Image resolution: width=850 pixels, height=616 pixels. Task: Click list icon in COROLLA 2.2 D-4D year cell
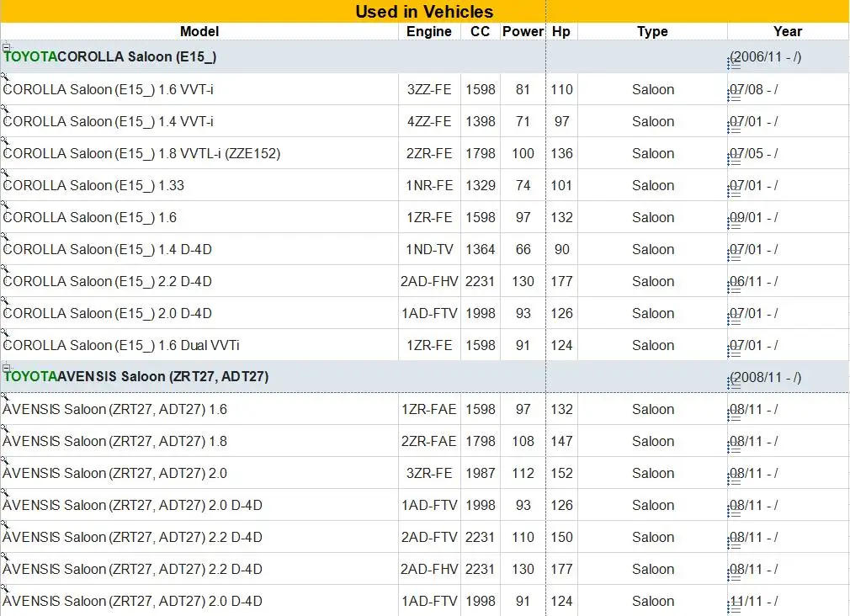point(734,289)
